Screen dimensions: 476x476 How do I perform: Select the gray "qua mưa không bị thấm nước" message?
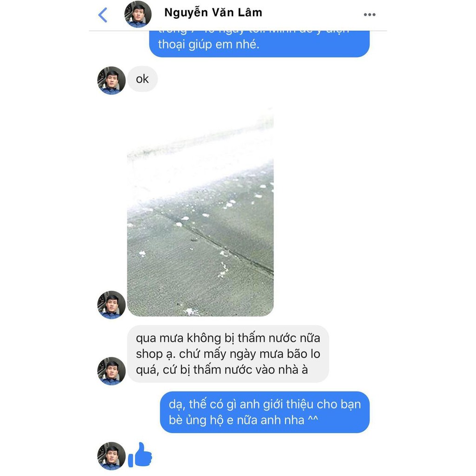point(228,354)
